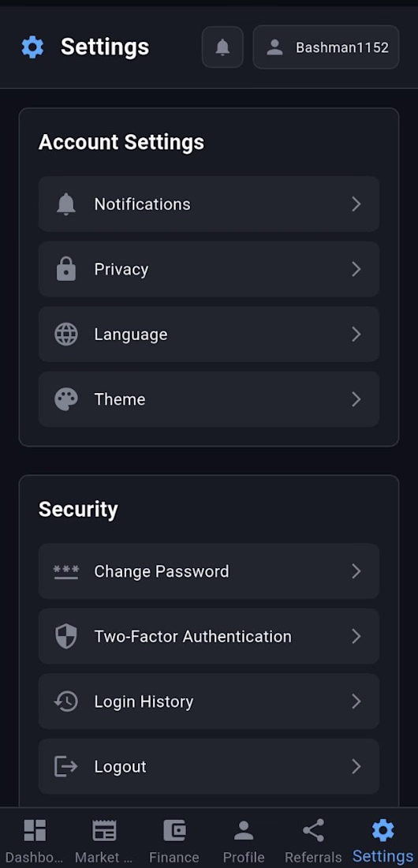Image resolution: width=418 pixels, height=868 pixels.
Task: Open the Change Password chevron arrow
Action: [356, 571]
